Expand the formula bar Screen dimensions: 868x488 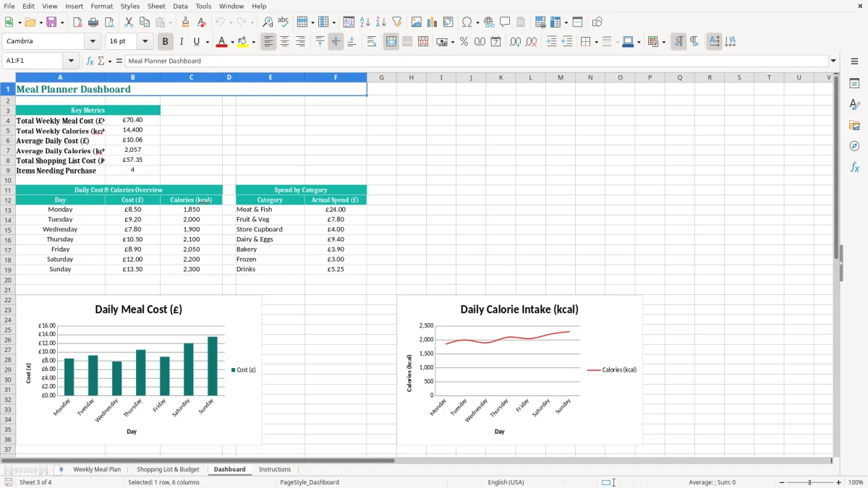(x=833, y=61)
